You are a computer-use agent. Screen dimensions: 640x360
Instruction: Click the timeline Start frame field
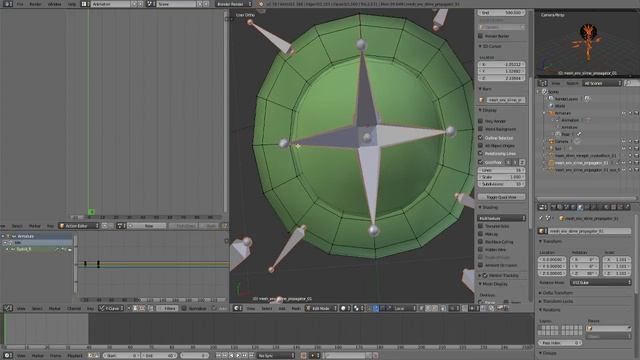pos(122,356)
